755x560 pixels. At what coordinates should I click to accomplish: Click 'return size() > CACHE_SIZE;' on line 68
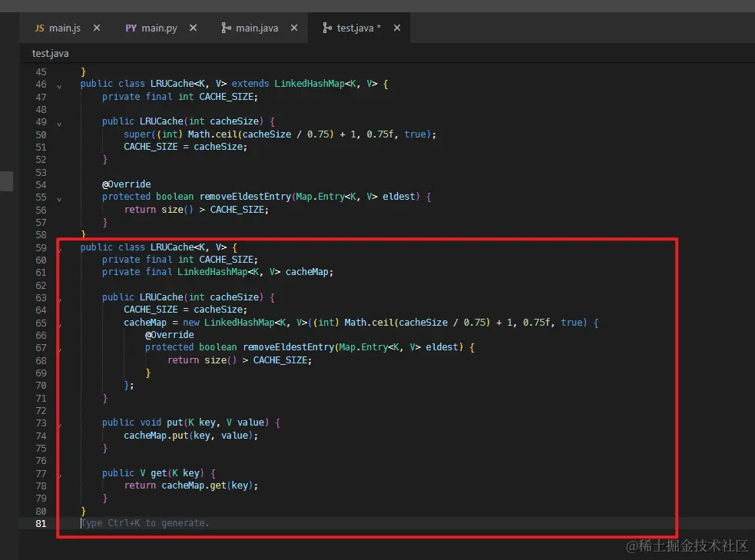pyautogui.click(x=240, y=360)
